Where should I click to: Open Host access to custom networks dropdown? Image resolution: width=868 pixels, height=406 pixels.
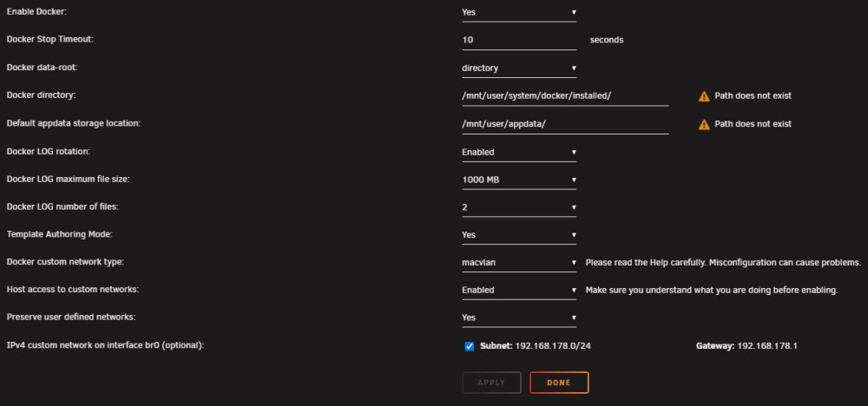pos(519,290)
